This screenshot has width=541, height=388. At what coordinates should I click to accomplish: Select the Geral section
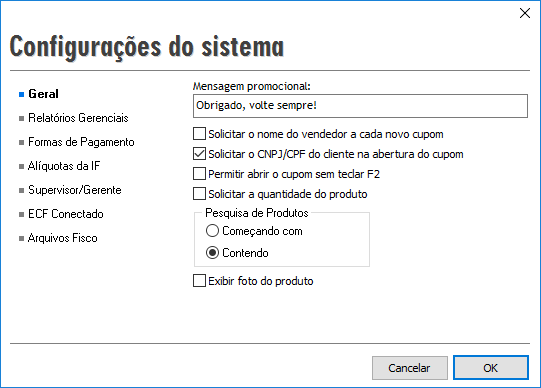point(43,94)
